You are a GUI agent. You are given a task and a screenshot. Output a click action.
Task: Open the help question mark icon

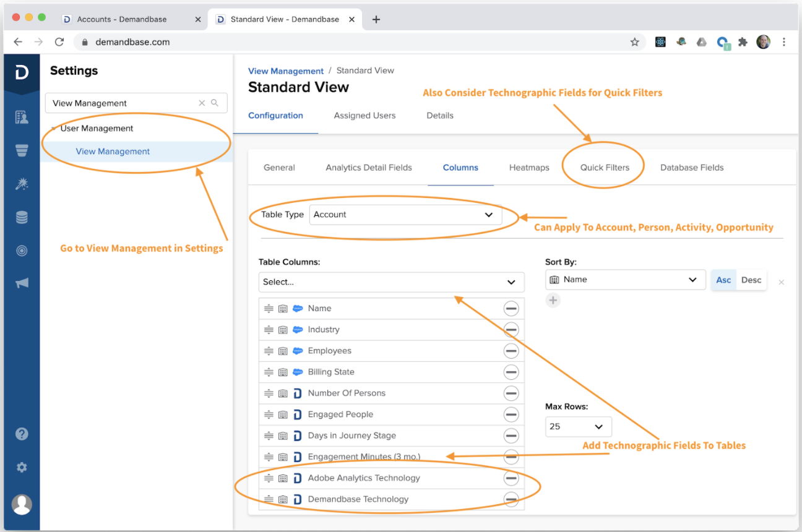coord(22,434)
